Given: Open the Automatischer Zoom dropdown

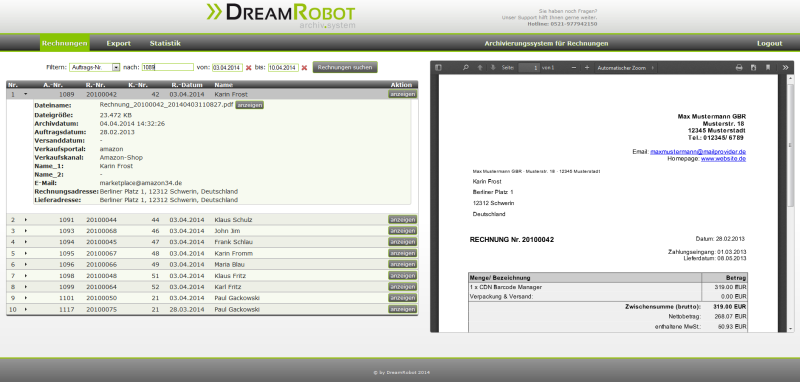Looking at the screenshot, I should (627, 67).
